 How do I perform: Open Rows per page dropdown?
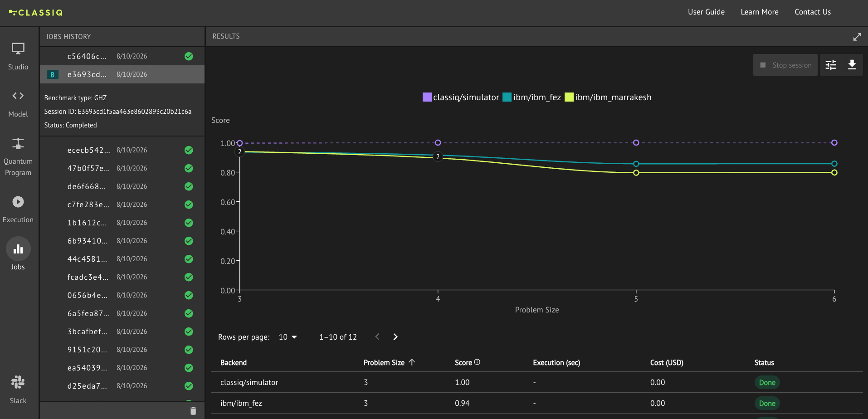tap(288, 337)
